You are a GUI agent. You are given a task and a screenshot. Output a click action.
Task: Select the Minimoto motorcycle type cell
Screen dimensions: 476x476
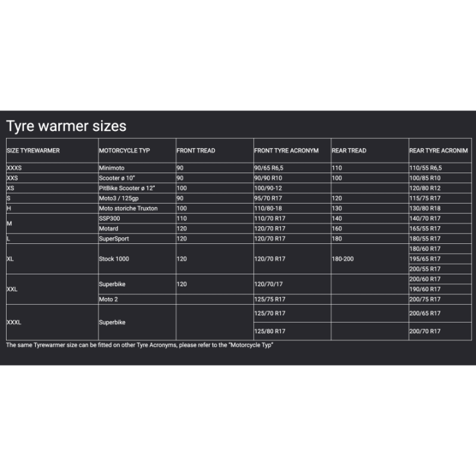[x=111, y=168]
